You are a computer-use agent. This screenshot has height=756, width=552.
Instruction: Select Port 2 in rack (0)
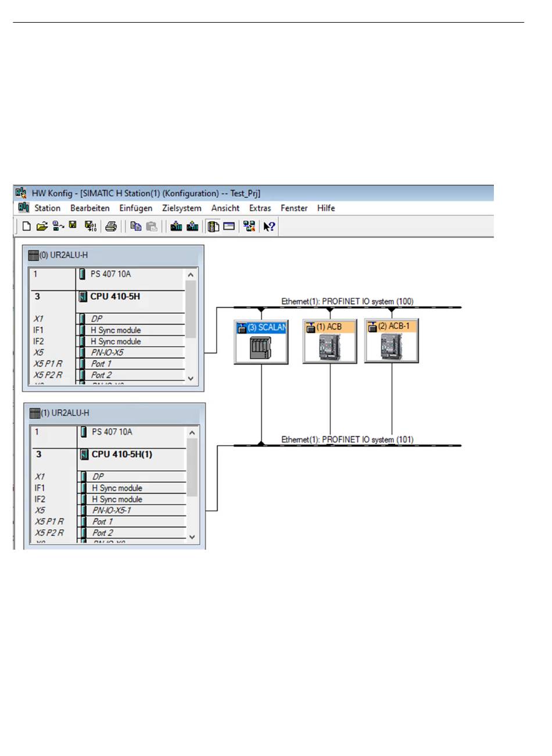tap(107, 375)
